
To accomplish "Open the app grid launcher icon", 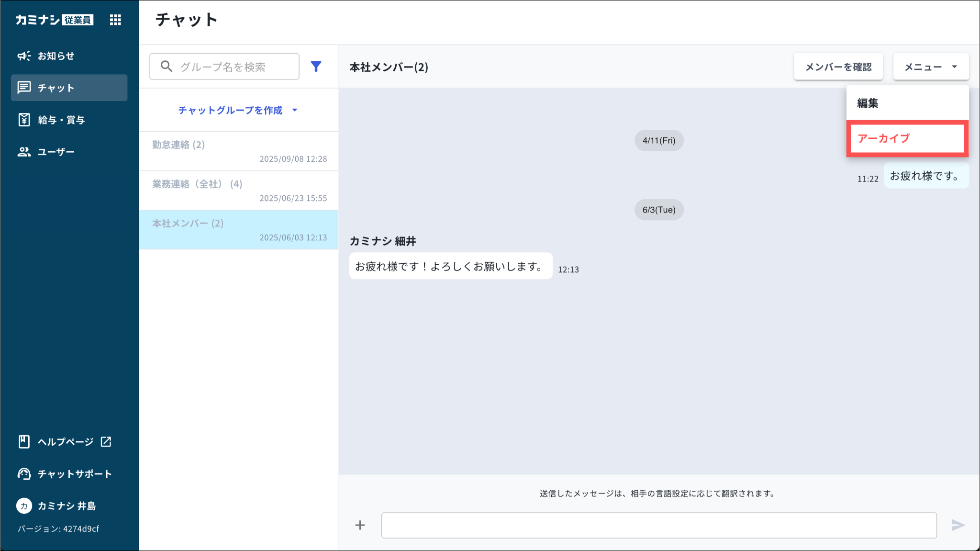I will (x=115, y=20).
